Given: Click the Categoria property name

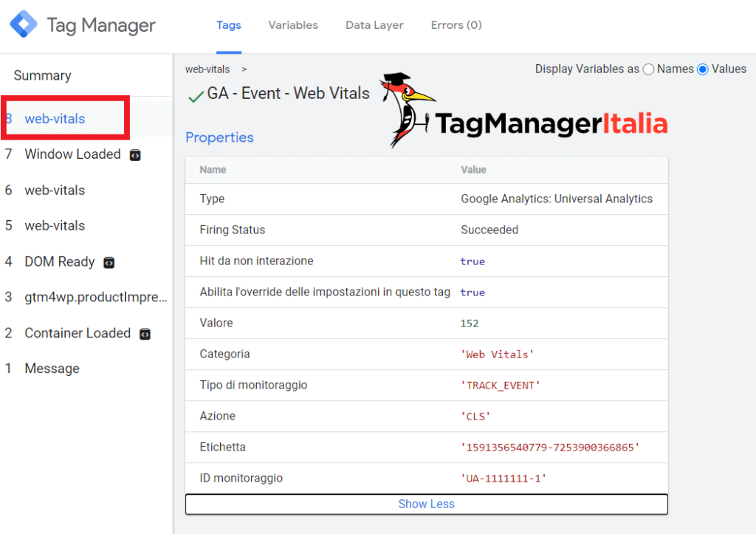Looking at the screenshot, I should pyautogui.click(x=224, y=354).
